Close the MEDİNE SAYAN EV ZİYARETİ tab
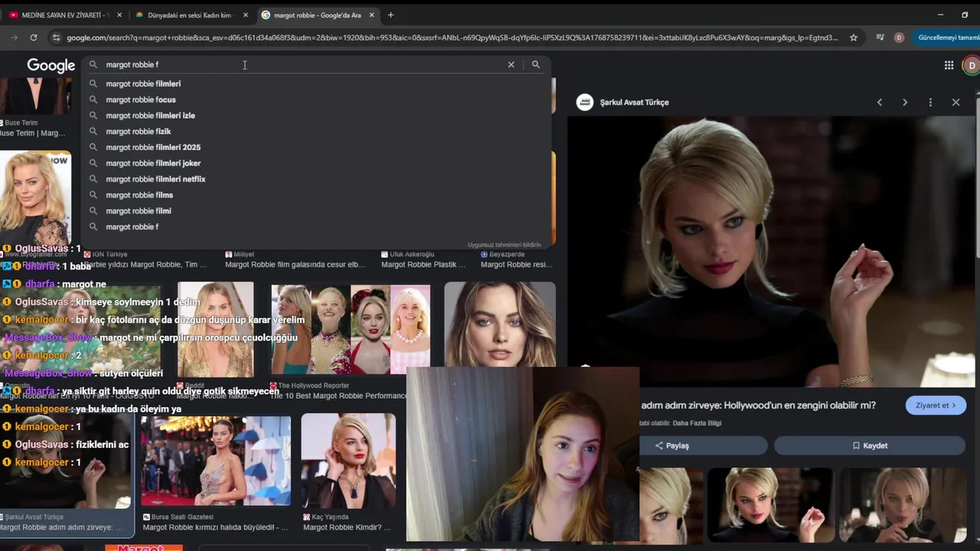This screenshot has height=551, width=980. coord(119,15)
